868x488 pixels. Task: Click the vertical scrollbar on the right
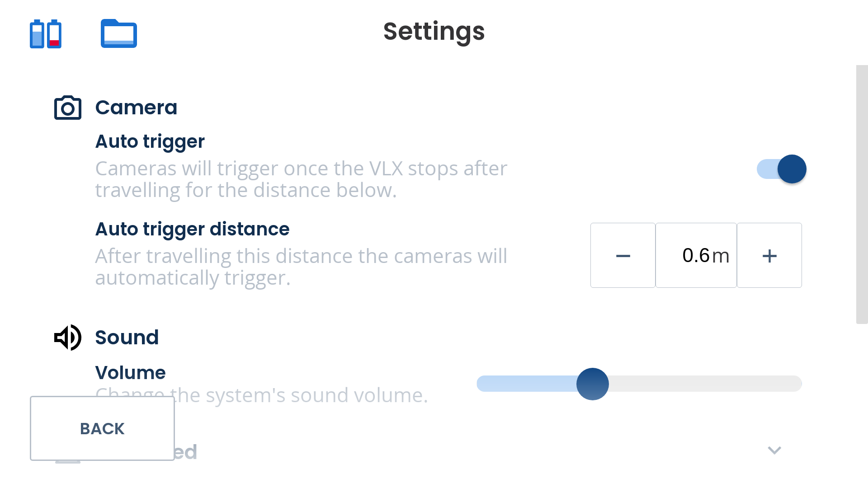pyautogui.click(x=862, y=194)
